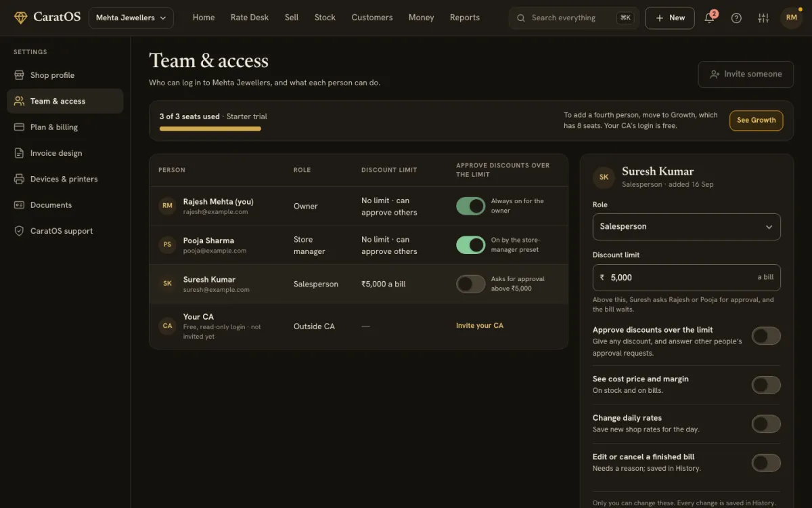Click the Invite your CA link
The width and height of the screenshot is (812, 508).
[480, 326]
